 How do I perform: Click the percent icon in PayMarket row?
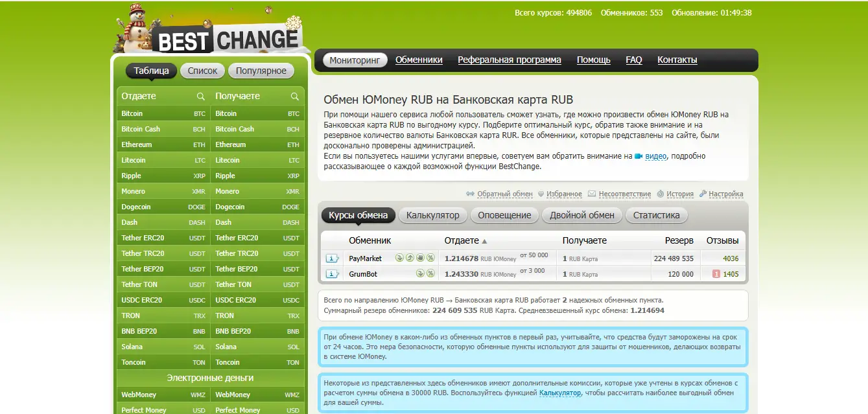pos(430,258)
